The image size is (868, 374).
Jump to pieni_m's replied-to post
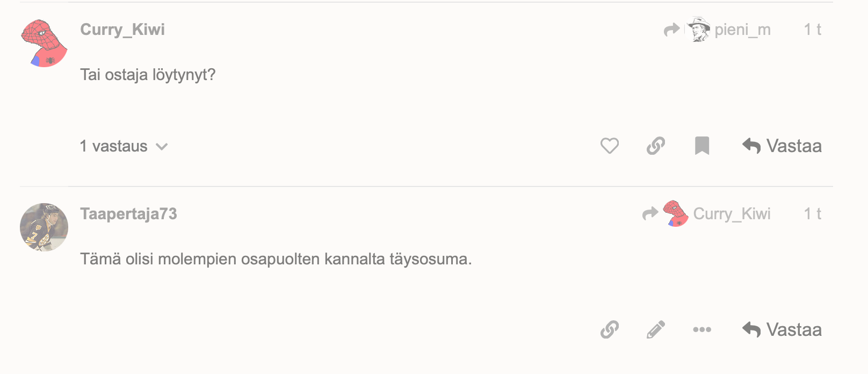pyautogui.click(x=742, y=30)
